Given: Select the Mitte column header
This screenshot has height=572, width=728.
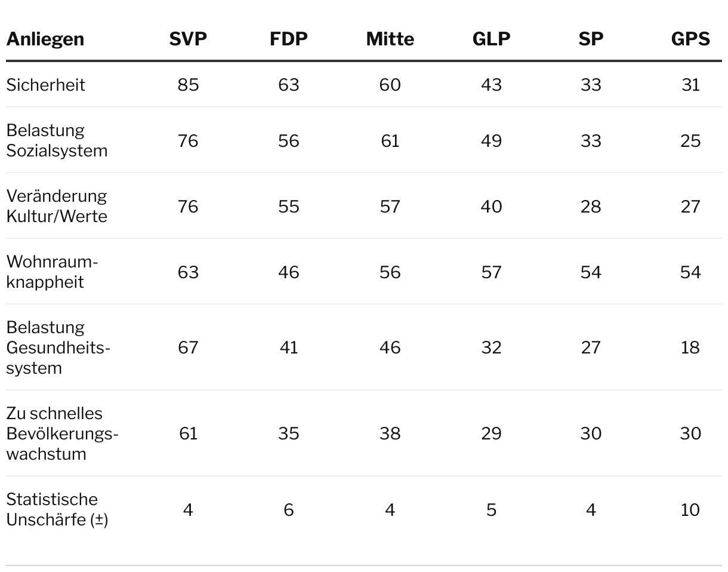Looking at the screenshot, I should pos(390,39).
